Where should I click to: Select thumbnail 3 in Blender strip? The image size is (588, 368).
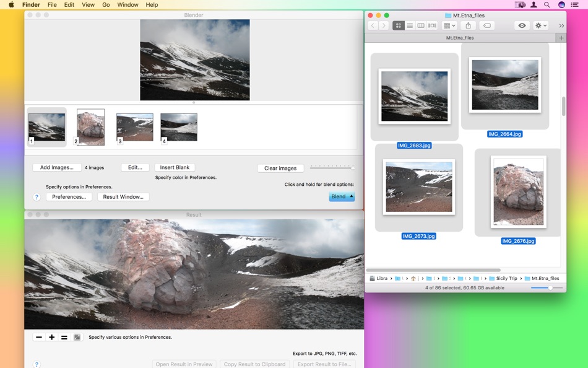[x=135, y=127]
